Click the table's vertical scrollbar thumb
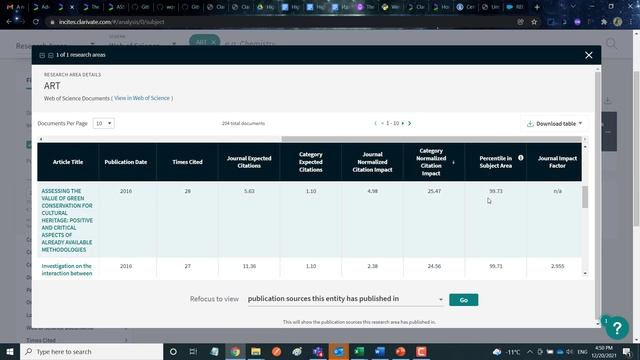 [x=585, y=197]
